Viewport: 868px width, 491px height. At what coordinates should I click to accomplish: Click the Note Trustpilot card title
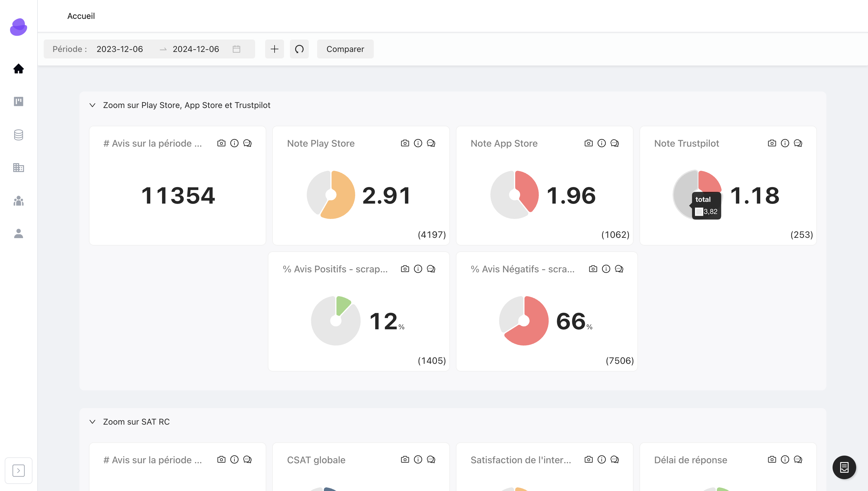[x=686, y=143]
